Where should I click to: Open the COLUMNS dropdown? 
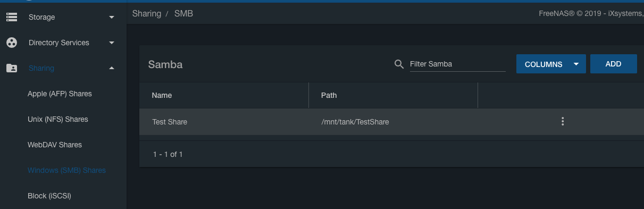551,64
